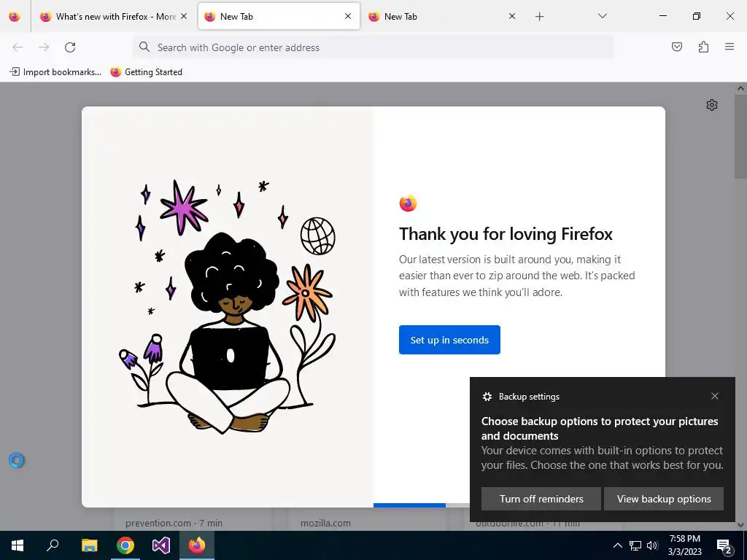The height and width of the screenshot is (560, 747).
Task: Open the Windows Start menu
Action: pos(18,545)
